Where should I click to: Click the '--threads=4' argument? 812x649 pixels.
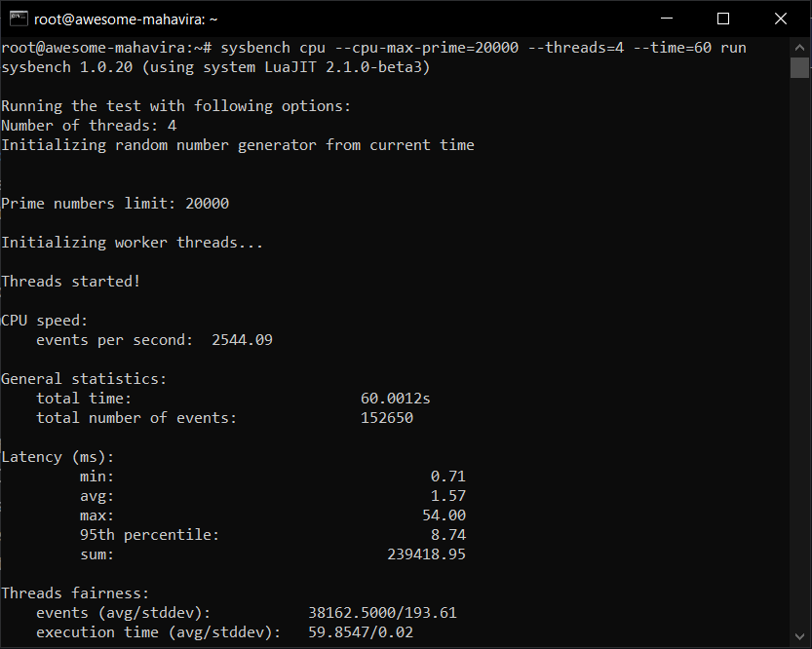point(576,48)
